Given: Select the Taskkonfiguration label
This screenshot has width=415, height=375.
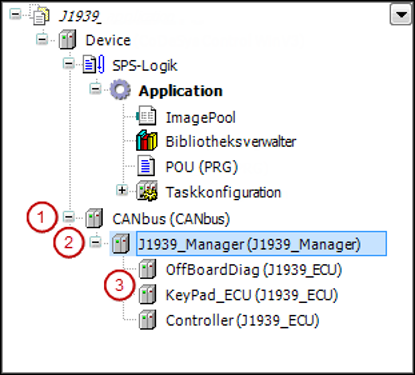Looking at the screenshot, I should 223,193.
